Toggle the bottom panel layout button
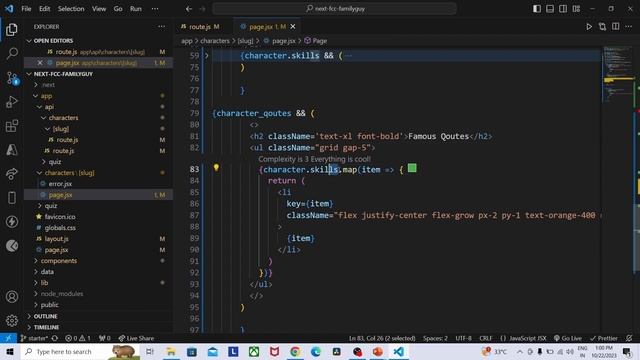This screenshot has height=360, width=640. coord(550,9)
